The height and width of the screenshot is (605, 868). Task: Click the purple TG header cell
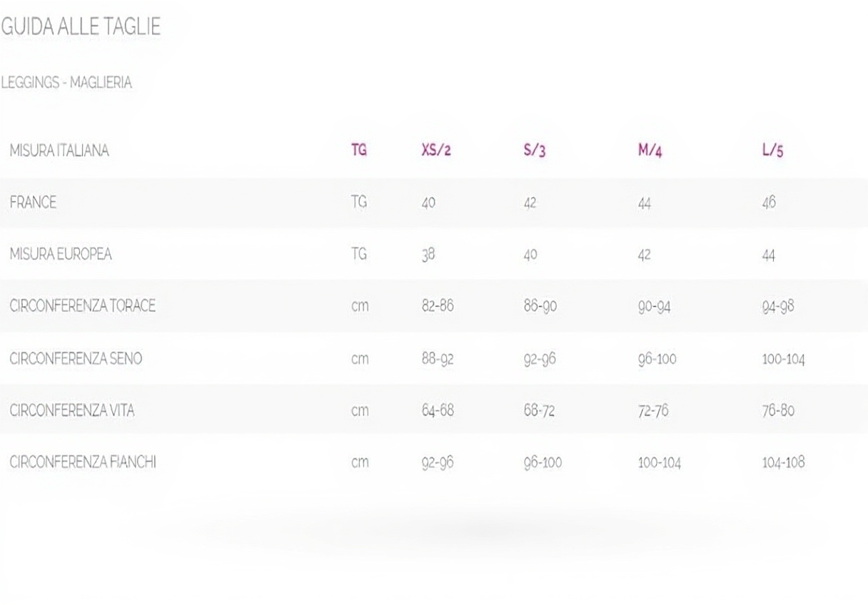coord(359,151)
